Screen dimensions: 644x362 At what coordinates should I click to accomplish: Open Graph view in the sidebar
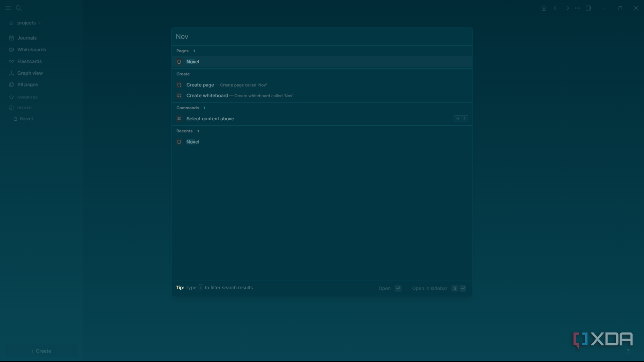(30, 73)
